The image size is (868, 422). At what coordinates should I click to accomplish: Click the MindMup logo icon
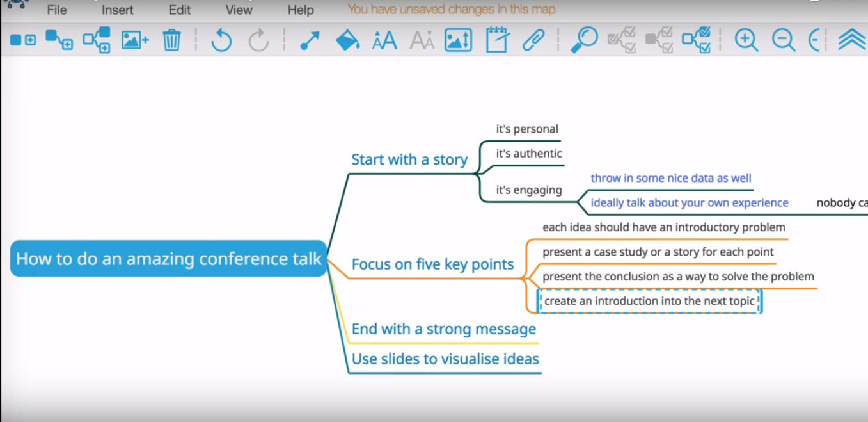pyautogui.click(x=16, y=4)
